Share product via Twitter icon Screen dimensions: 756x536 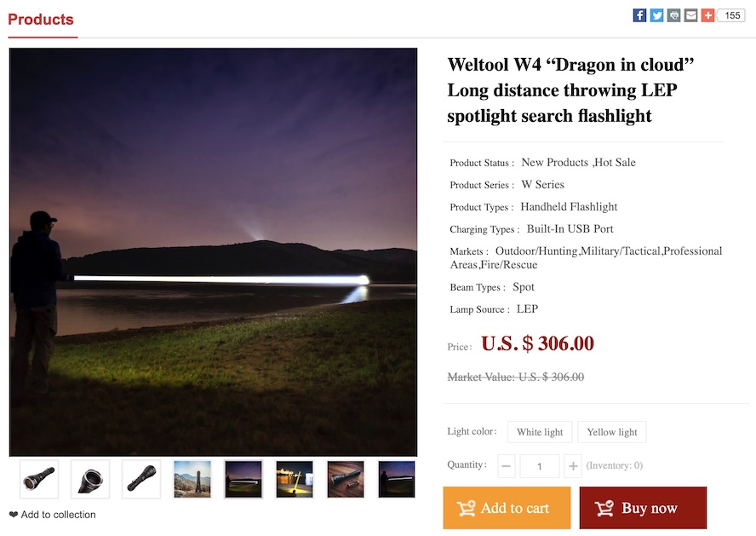656,15
